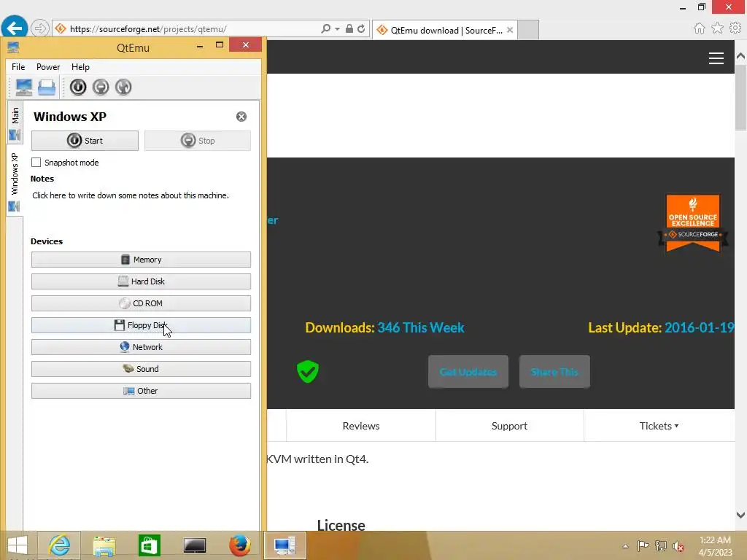Close the QtEmu download browser tab
747x560 pixels.
coord(510,30)
